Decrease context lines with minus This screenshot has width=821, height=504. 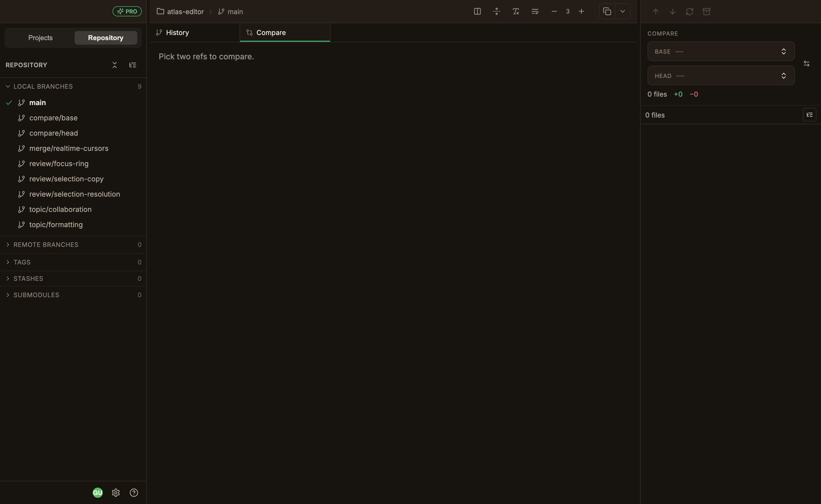click(x=554, y=11)
